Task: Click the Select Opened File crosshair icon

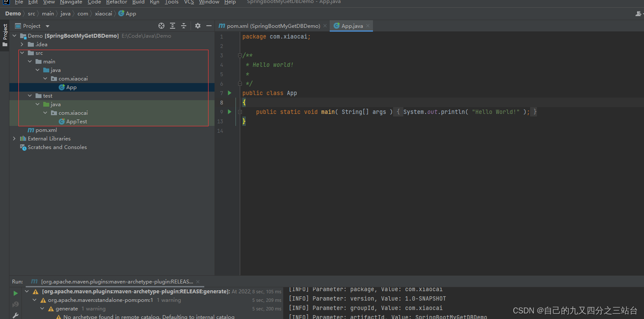Action: 161,26
